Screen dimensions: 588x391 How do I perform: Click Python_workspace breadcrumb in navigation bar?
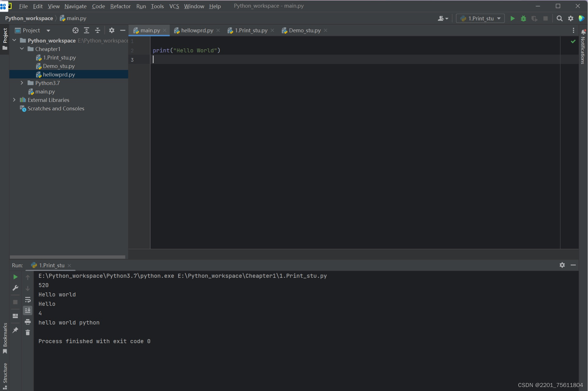pyautogui.click(x=29, y=18)
